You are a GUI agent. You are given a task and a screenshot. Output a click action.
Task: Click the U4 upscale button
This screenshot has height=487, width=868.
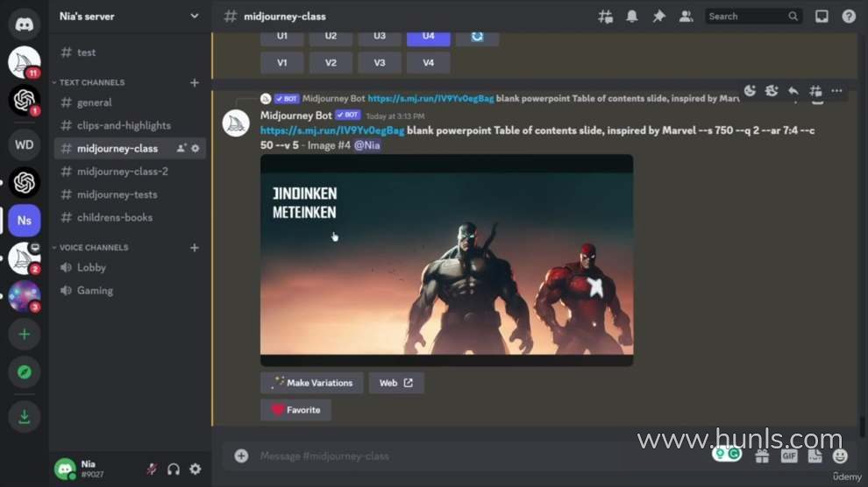point(429,37)
